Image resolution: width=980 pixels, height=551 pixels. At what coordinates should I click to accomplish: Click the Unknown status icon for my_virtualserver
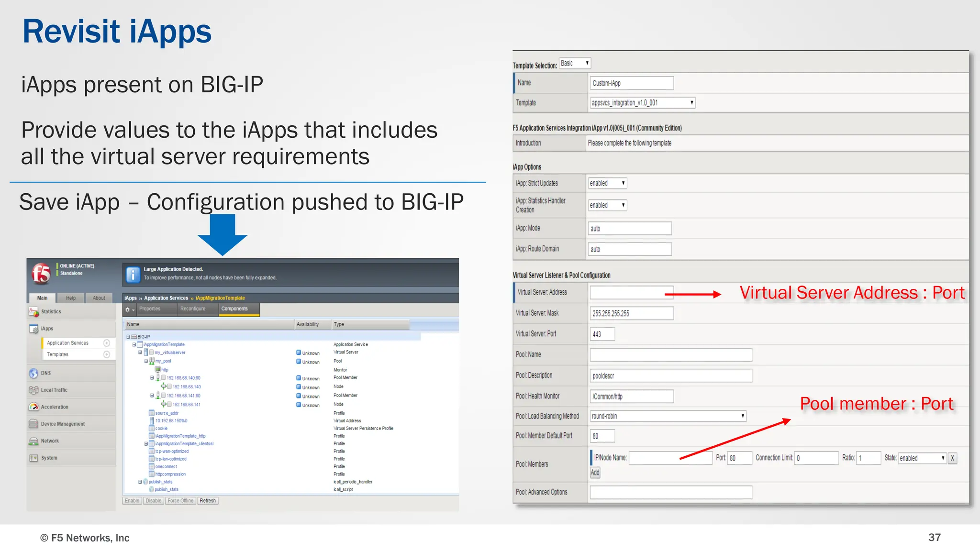299,353
